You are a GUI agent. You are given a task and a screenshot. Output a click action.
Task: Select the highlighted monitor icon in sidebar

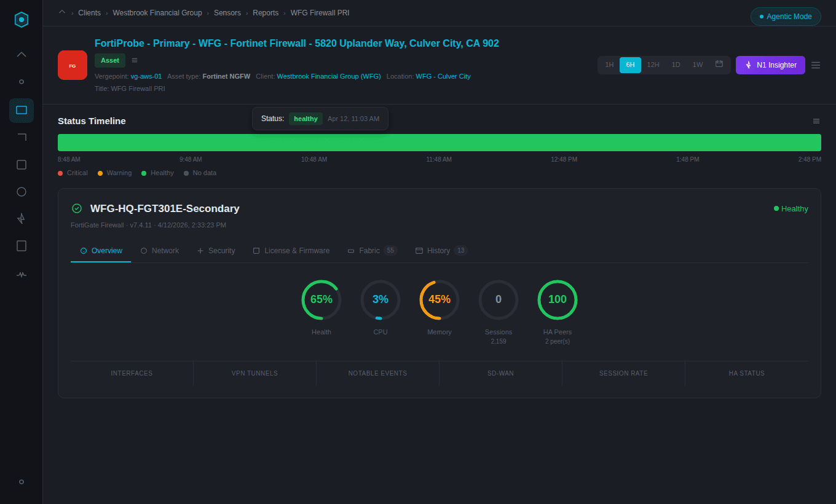tap(22, 110)
